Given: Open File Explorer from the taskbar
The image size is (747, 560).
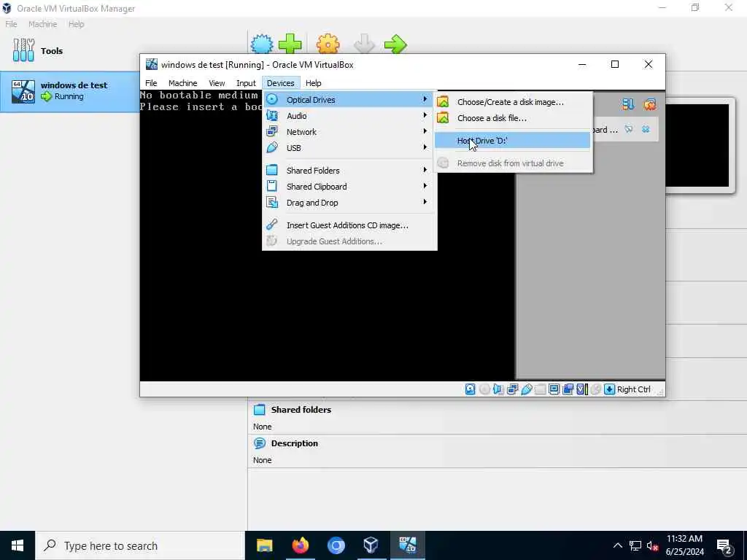Looking at the screenshot, I should pos(264,545).
